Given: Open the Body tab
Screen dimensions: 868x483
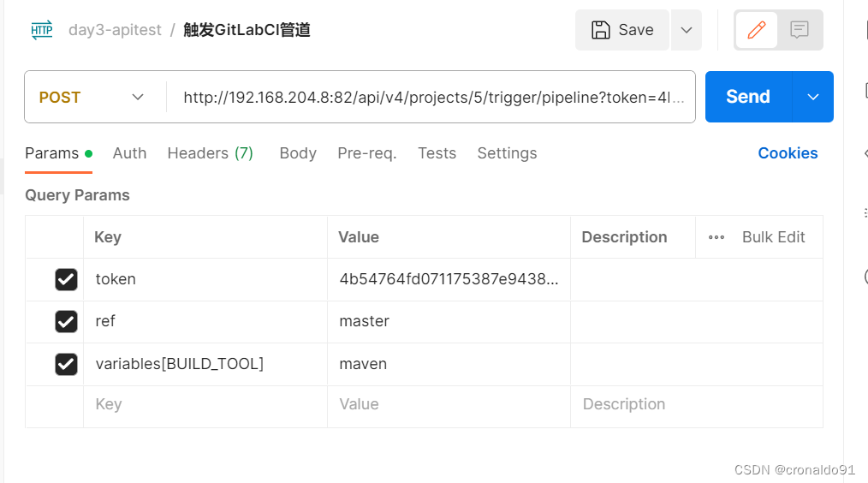Looking at the screenshot, I should pyautogui.click(x=298, y=153).
